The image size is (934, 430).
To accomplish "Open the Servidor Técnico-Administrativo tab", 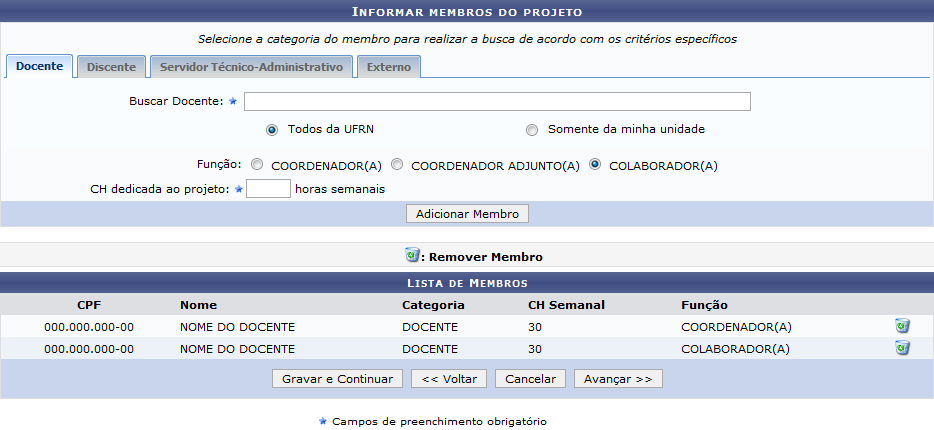I will click(x=251, y=67).
